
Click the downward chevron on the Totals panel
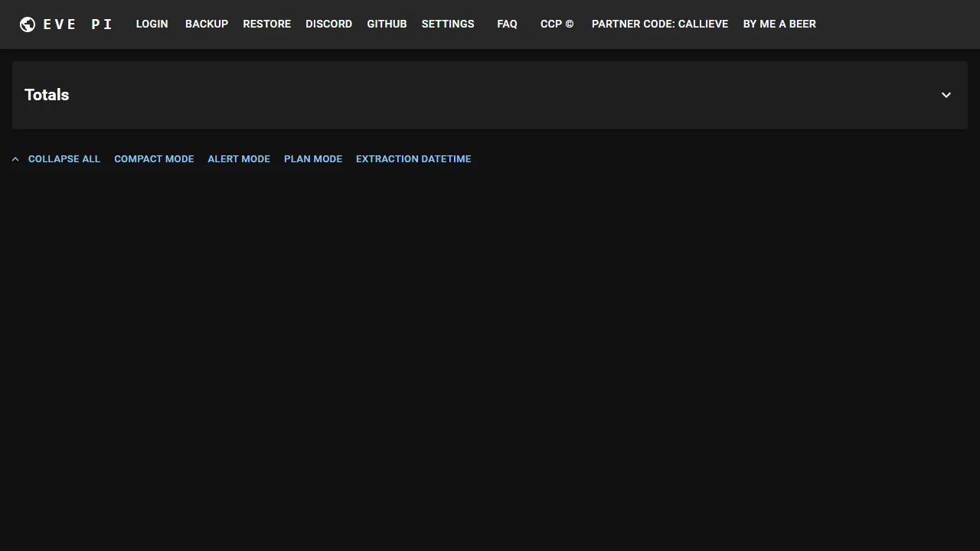(946, 95)
